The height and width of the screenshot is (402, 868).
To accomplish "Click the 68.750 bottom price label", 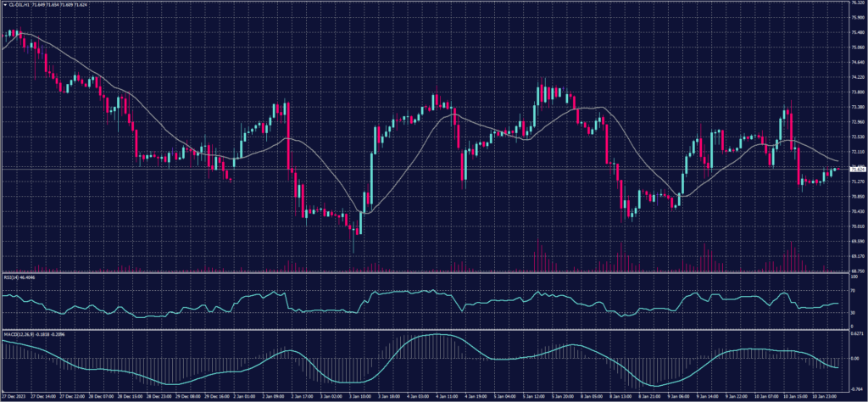I will coord(856,271).
